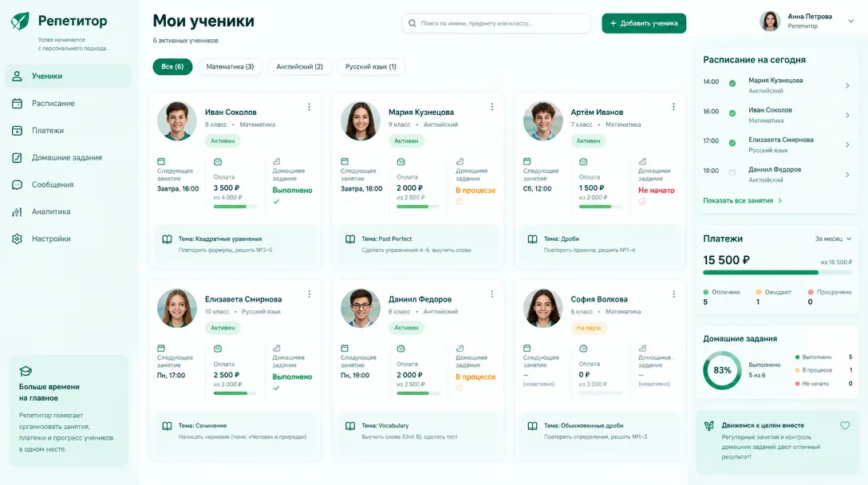
Task: Open the three-dot menu on Елизавета Смирнова card
Action: click(309, 294)
